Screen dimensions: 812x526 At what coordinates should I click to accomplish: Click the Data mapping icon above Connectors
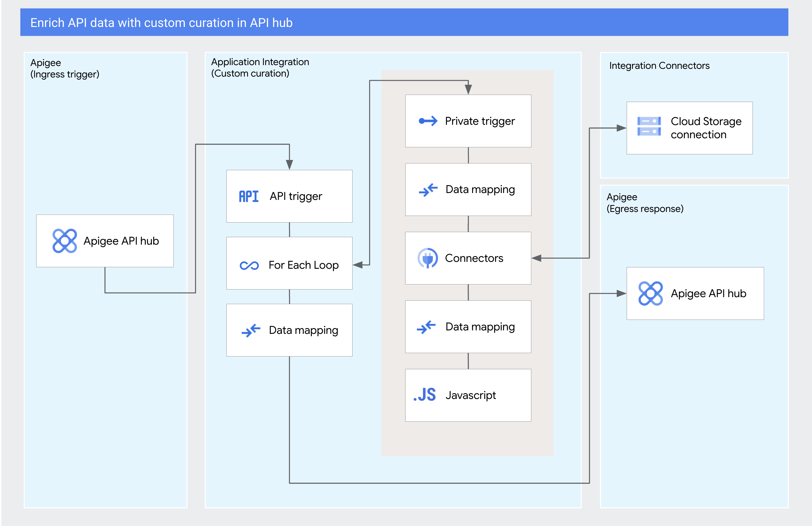(427, 190)
